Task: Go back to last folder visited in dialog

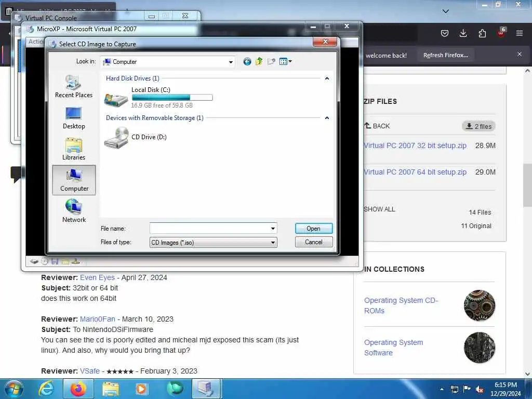Action: click(x=247, y=61)
